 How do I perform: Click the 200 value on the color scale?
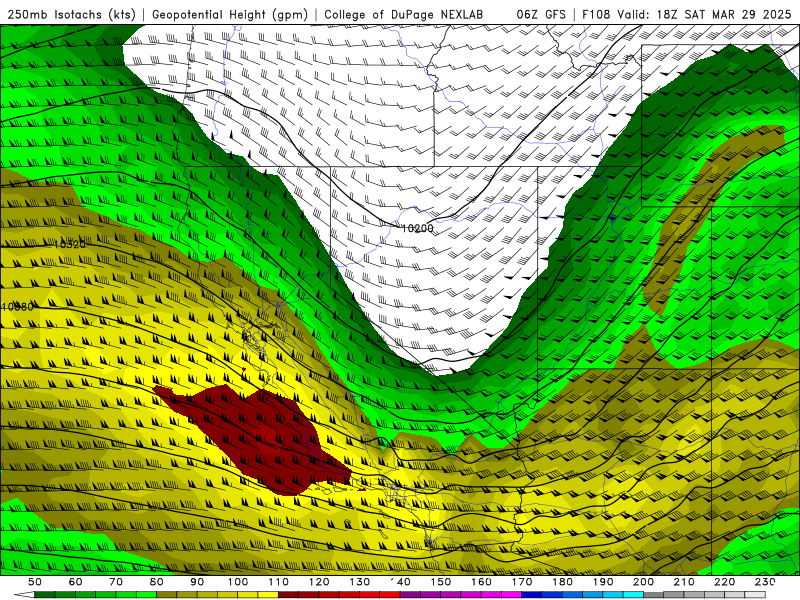tap(644, 582)
